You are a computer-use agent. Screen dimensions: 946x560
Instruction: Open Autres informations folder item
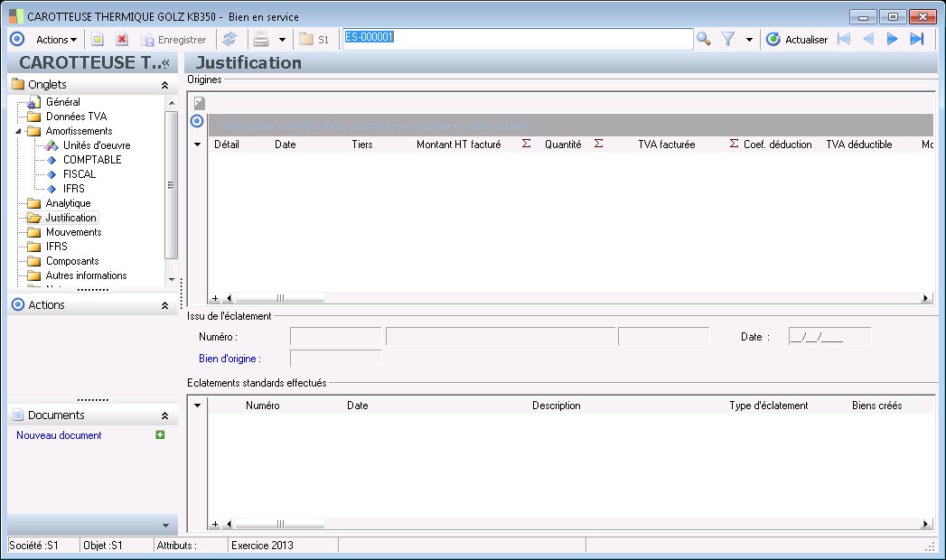pyautogui.click(x=86, y=275)
